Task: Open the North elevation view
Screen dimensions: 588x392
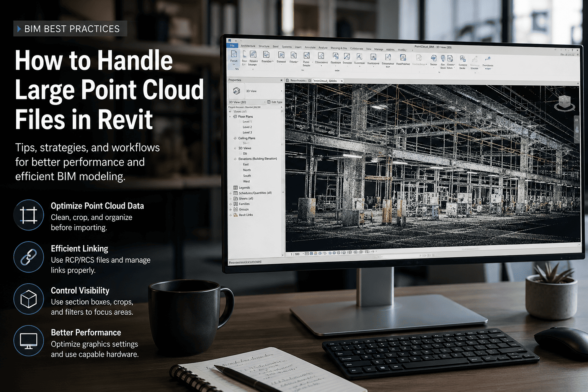Action: click(247, 170)
